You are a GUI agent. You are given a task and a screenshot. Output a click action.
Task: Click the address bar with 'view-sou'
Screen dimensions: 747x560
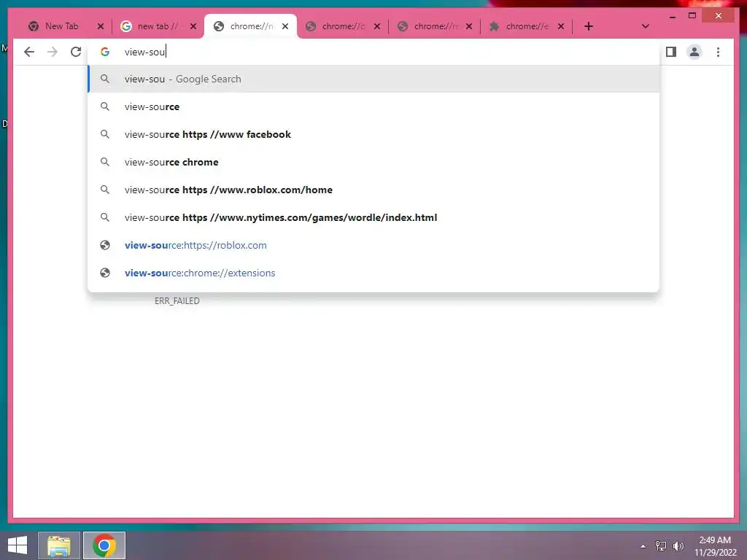click(x=373, y=52)
